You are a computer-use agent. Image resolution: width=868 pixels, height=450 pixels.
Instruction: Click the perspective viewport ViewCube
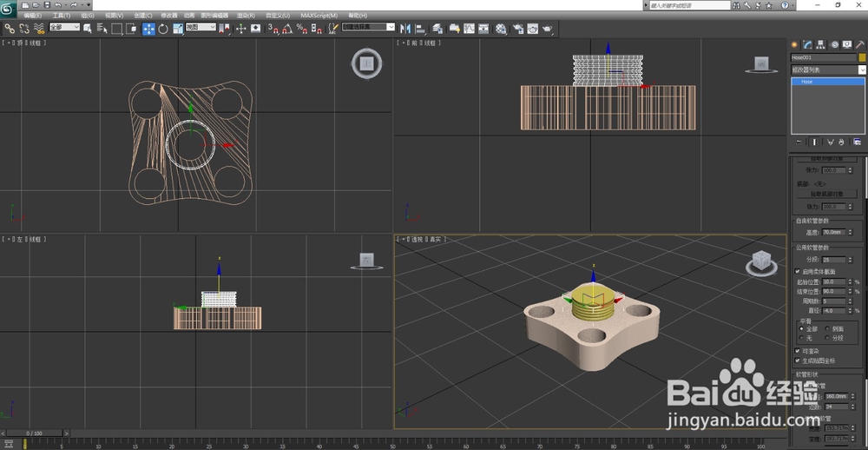[x=760, y=262]
